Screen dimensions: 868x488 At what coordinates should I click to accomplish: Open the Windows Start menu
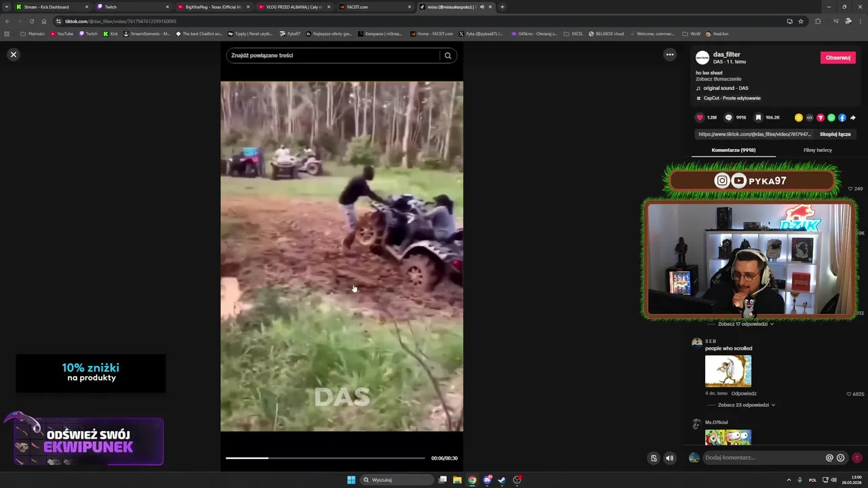click(351, 480)
